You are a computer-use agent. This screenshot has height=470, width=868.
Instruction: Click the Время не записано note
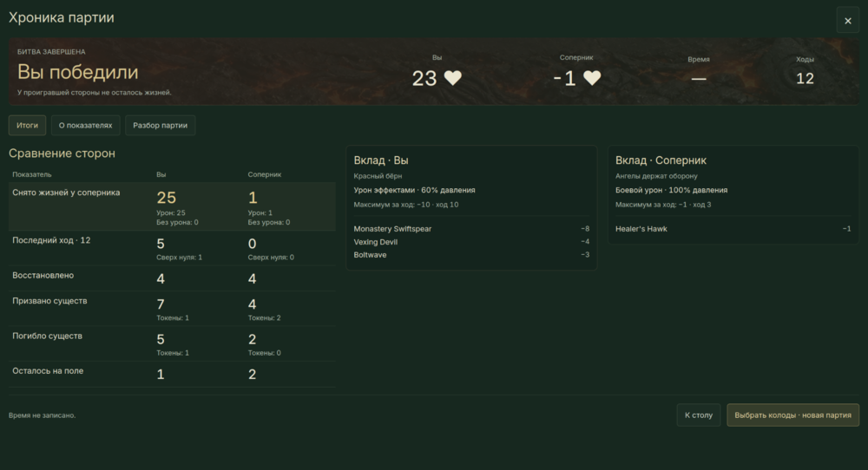[x=42, y=415]
